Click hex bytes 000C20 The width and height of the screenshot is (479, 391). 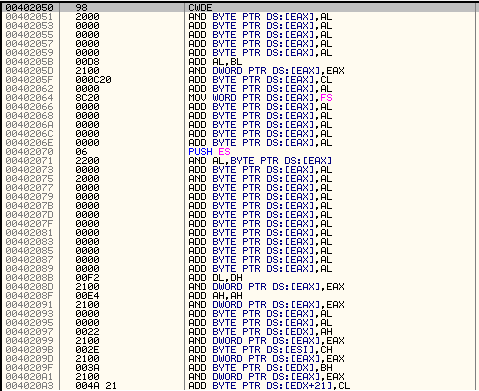tap(93, 80)
